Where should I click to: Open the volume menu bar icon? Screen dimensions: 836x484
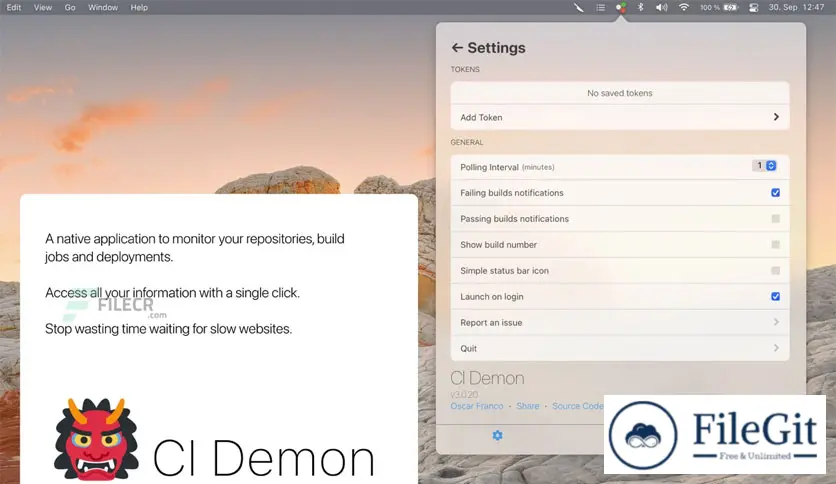[x=662, y=7]
